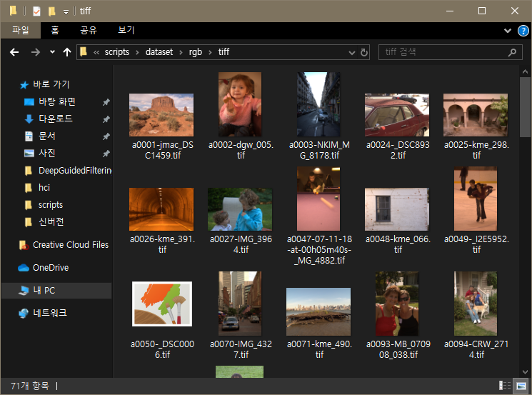532x395 pixels.
Task: Select a0003-NKIM_MG_8178.tif street thumbnail
Action: [318, 104]
